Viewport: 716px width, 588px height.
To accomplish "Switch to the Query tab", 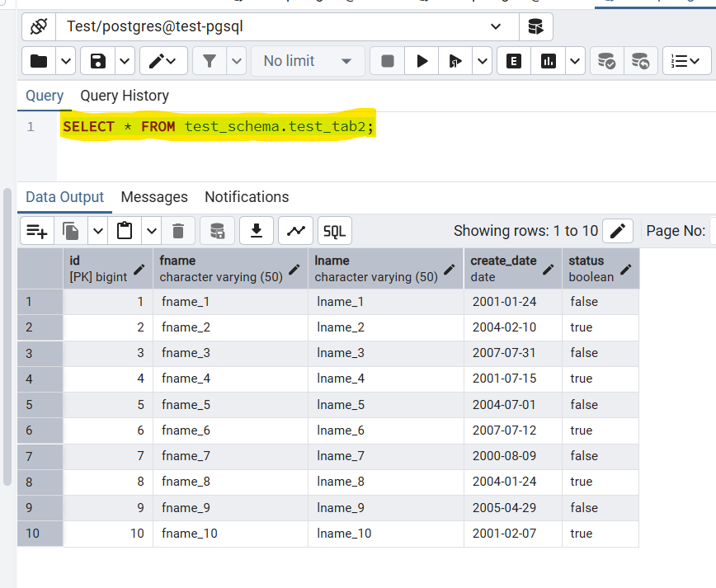I will pos(45,96).
